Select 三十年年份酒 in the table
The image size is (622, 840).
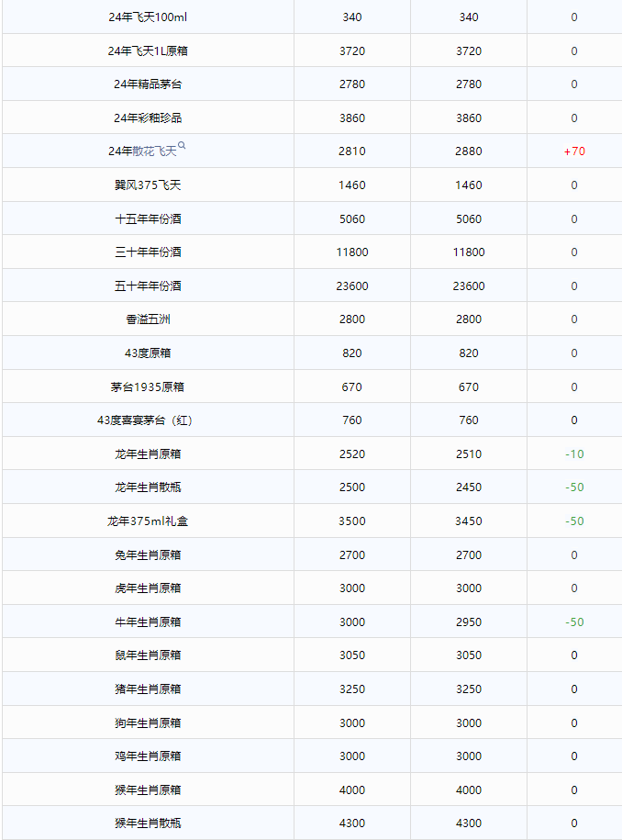pos(148,252)
